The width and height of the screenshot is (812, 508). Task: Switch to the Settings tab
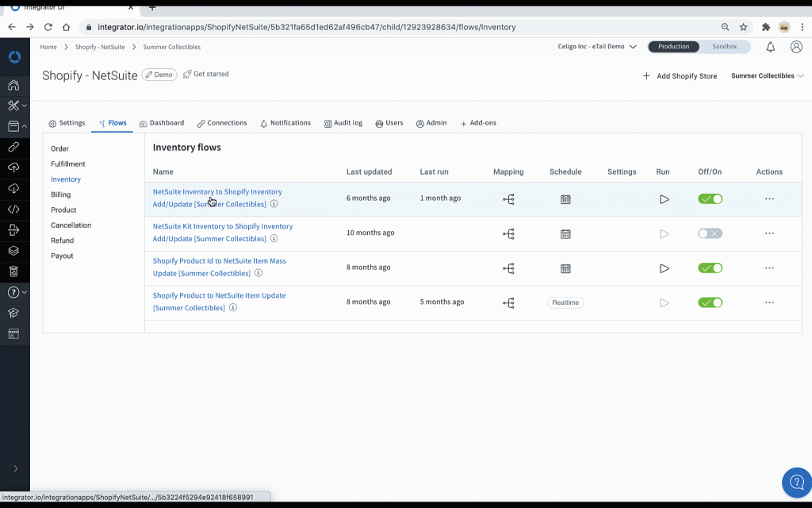pyautogui.click(x=67, y=123)
